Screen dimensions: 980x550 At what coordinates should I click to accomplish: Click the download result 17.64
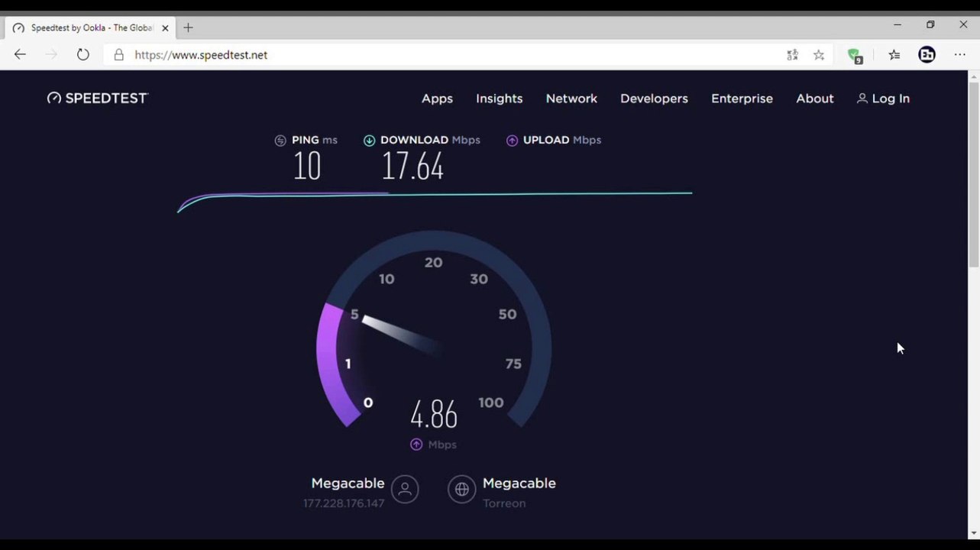tap(412, 167)
